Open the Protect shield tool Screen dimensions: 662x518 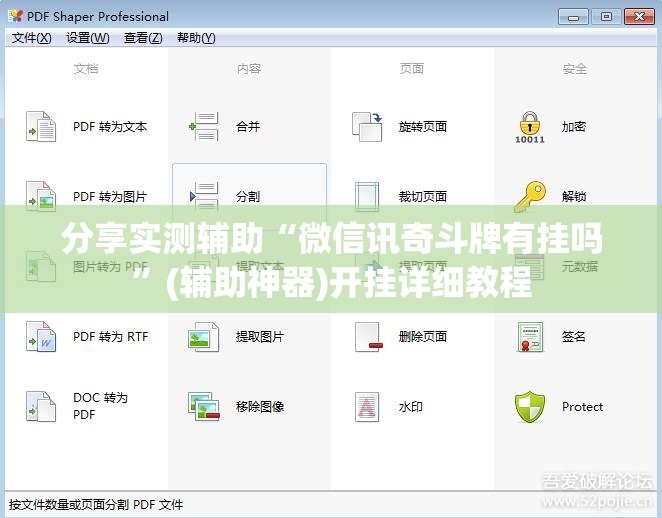tap(559, 407)
